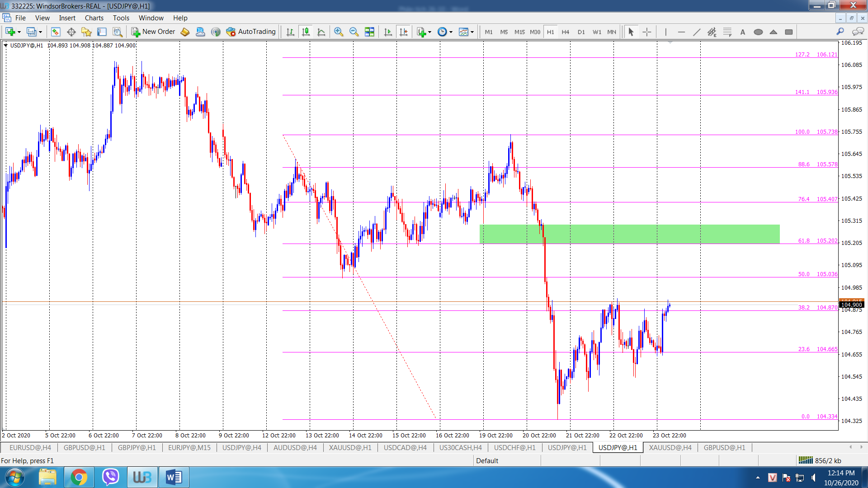Select the Text label tool

[x=742, y=32]
